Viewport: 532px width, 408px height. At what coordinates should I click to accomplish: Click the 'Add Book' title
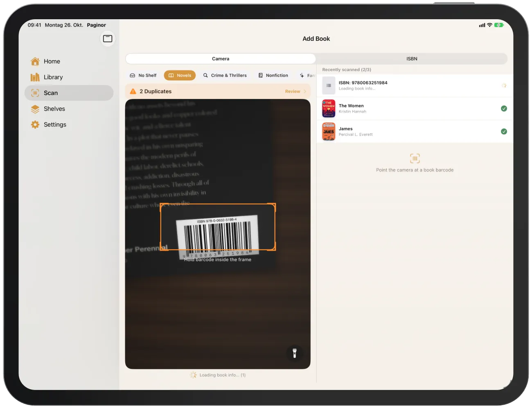(x=316, y=39)
